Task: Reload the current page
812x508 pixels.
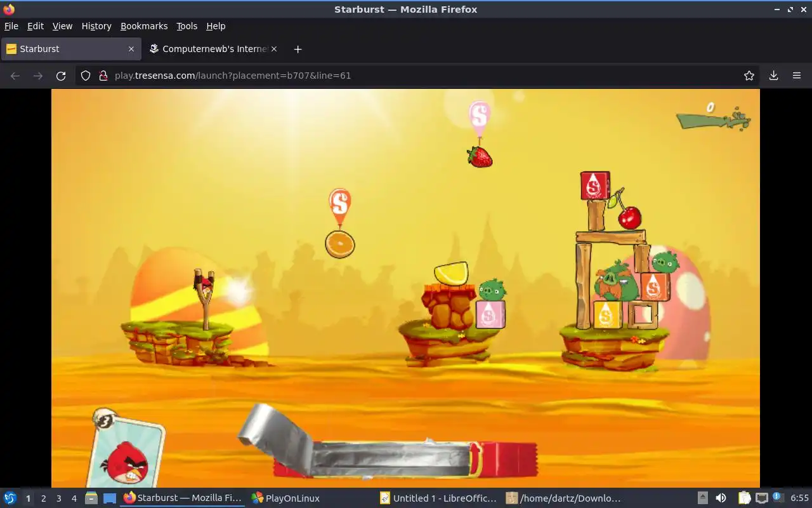Action: tap(61, 76)
